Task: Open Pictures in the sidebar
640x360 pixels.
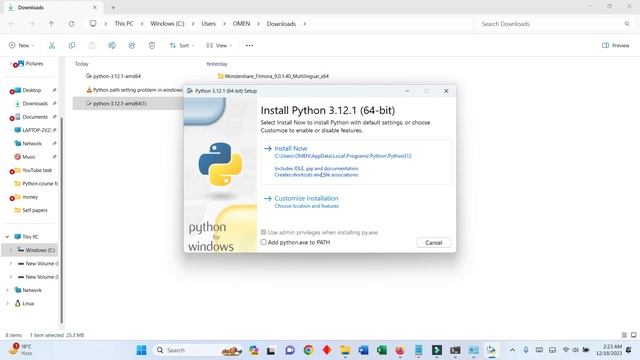Action: pyautogui.click(x=35, y=64)
